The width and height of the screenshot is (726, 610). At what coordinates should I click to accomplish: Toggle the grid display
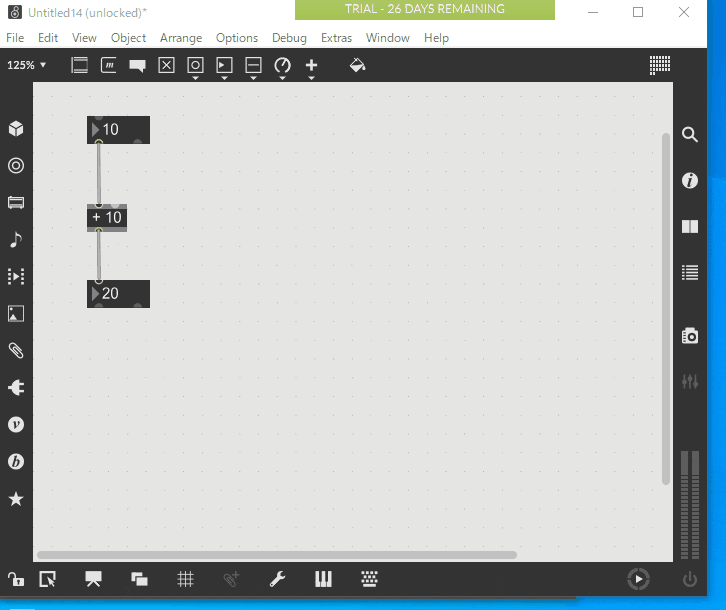pyautogui.click(x=185, y=579)
